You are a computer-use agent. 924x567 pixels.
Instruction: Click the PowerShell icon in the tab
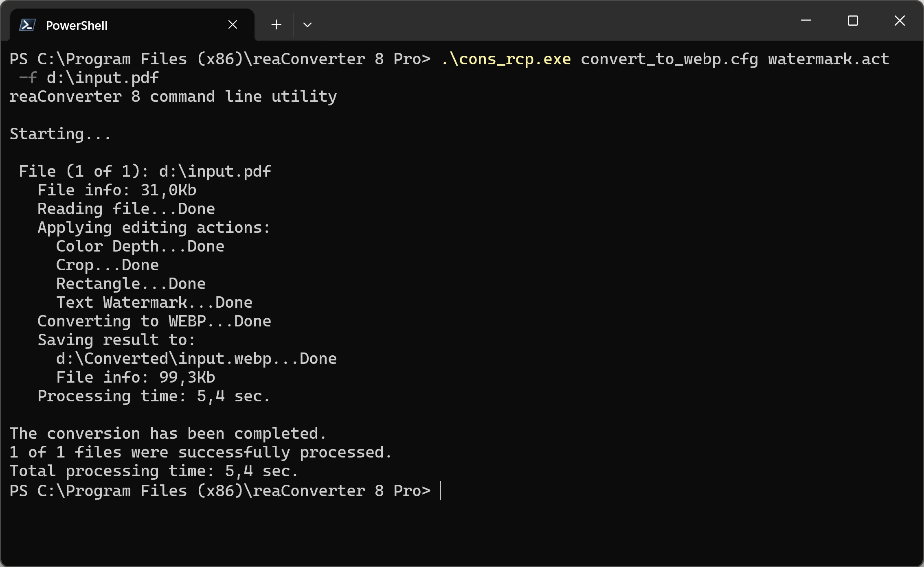pyautogui.click(x=27, y=25)
